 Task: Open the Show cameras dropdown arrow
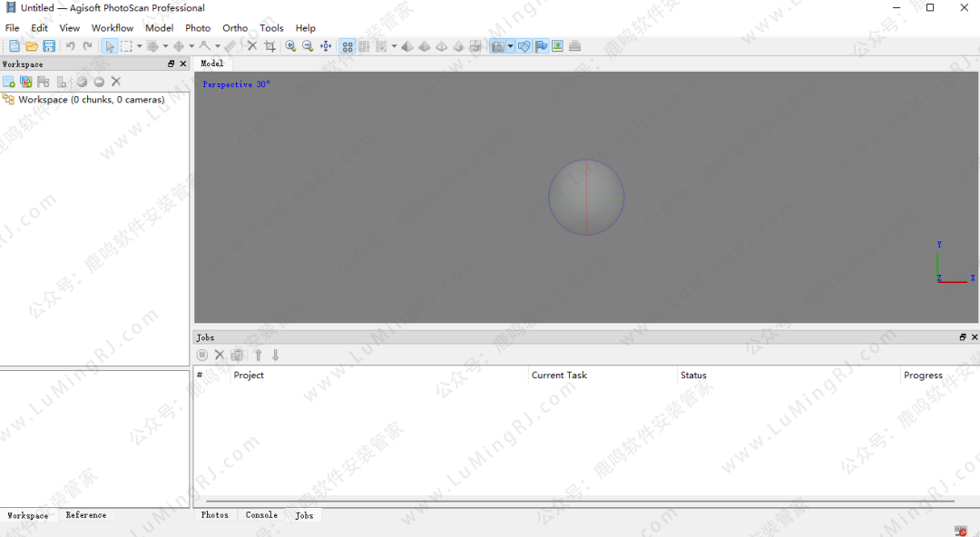[x=511, y=46]
